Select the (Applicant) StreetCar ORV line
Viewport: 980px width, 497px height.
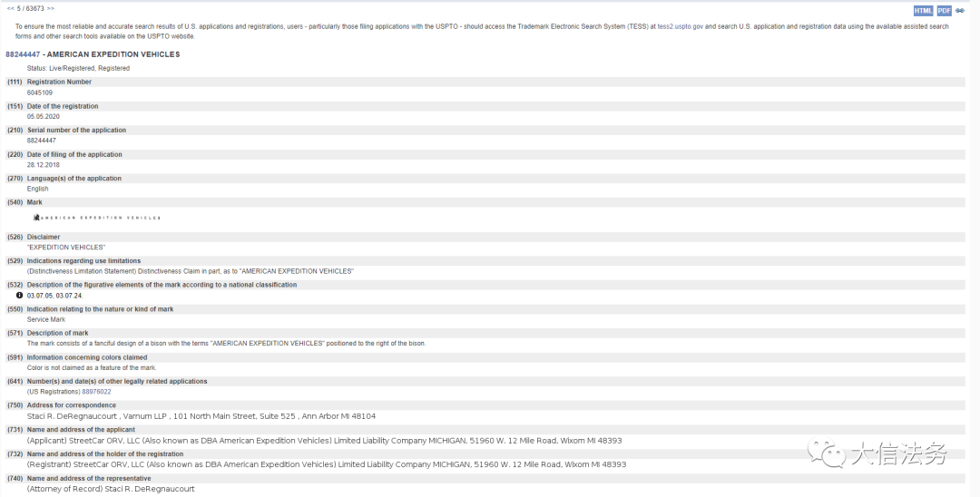coord(324,440)
